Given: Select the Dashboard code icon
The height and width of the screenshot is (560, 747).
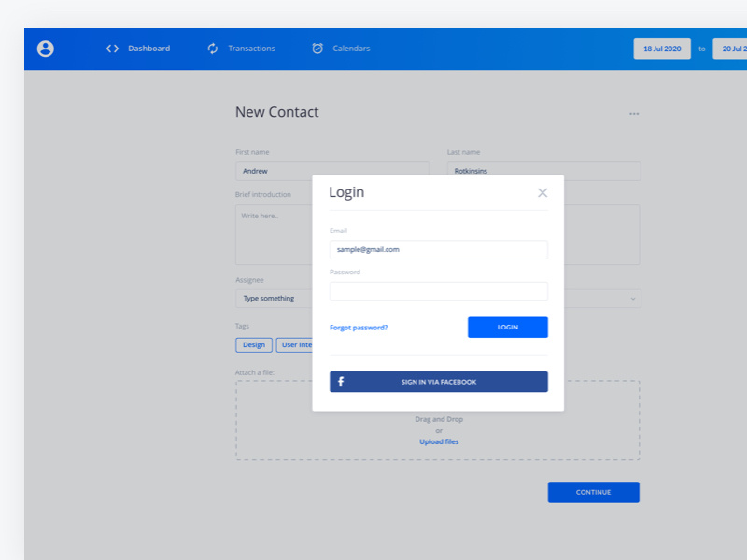Looking at the screenshot, I should 113,49.
